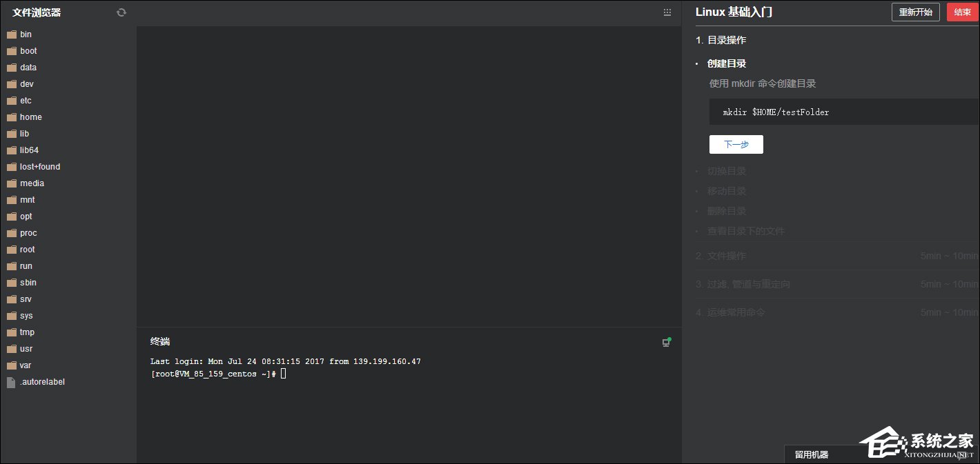Select the 查看目录下的文件 step
980x464 pixels.
click(x=746, y=231)
